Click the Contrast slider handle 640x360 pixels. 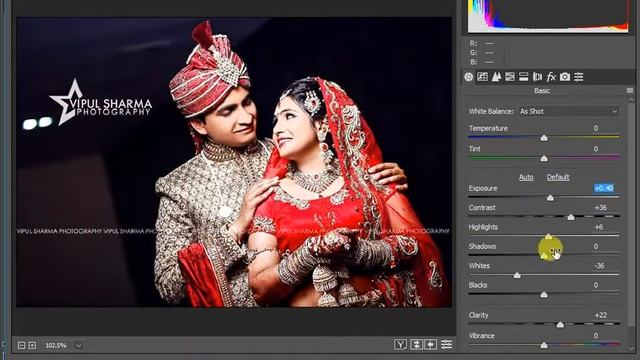[571, 217]
